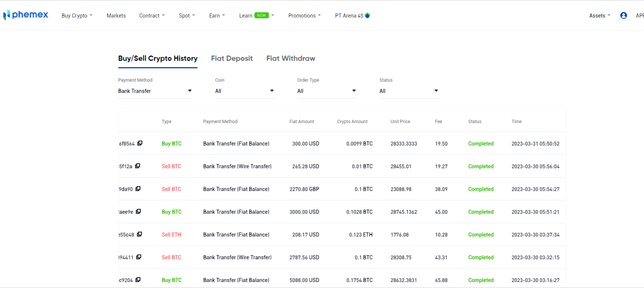This screenshot has width=644, height=288.
Task: Click the Fiat Amount column header
Action: pos(302,121)
